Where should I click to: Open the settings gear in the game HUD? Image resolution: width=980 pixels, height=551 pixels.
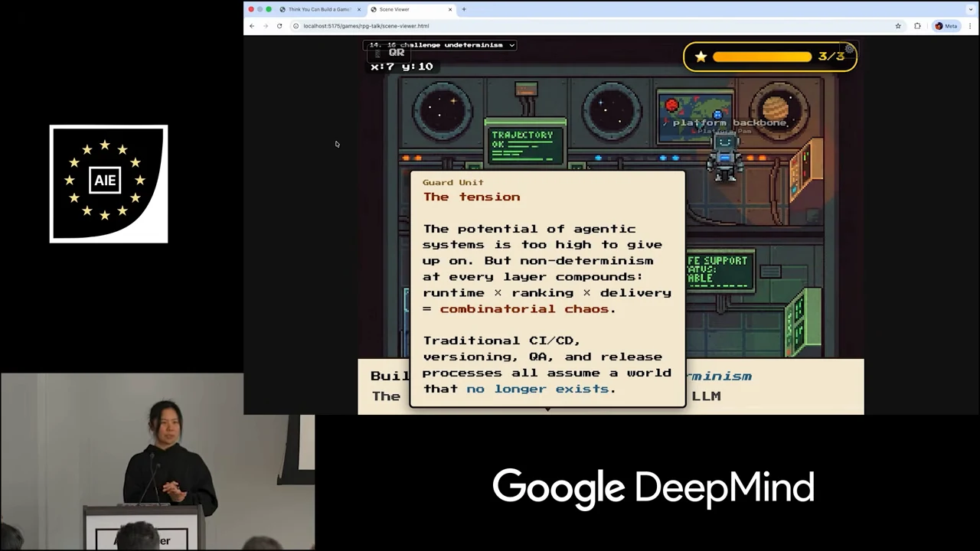849,50
